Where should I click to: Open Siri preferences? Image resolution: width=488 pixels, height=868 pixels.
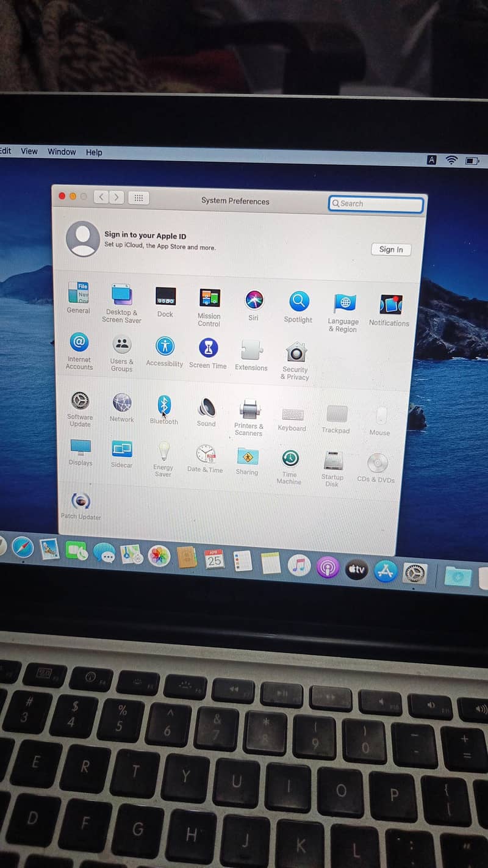tap(254, 305)
